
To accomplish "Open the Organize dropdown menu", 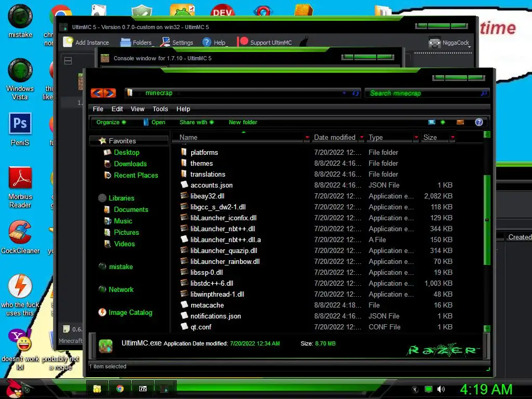I will click(111, 122).
